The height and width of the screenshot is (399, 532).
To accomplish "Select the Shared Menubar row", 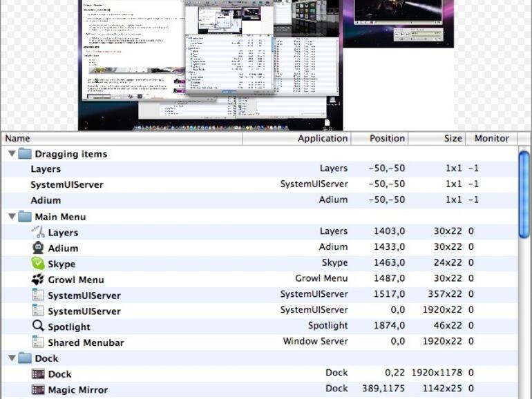I will [x=260, y=342].
